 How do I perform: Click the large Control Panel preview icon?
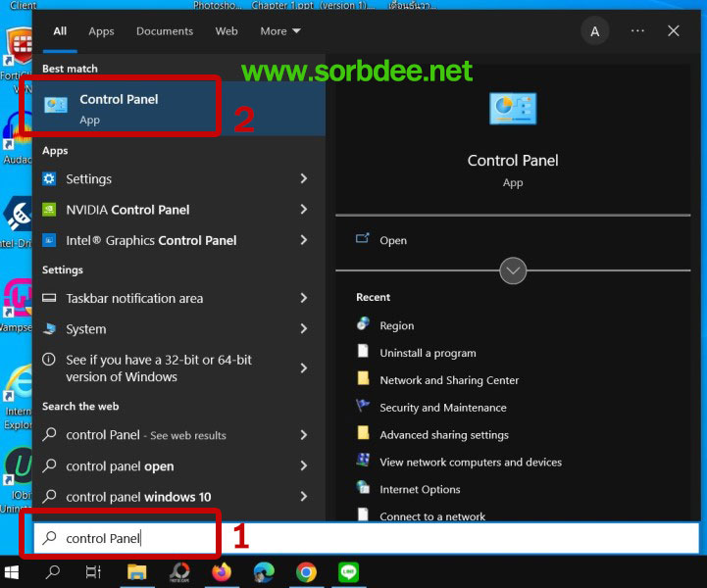pos(513,108)
